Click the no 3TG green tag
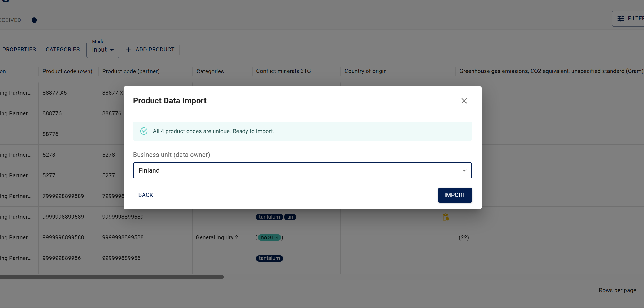Image resolution: width=644 pixels, height=308 pixels. (269, 237)
